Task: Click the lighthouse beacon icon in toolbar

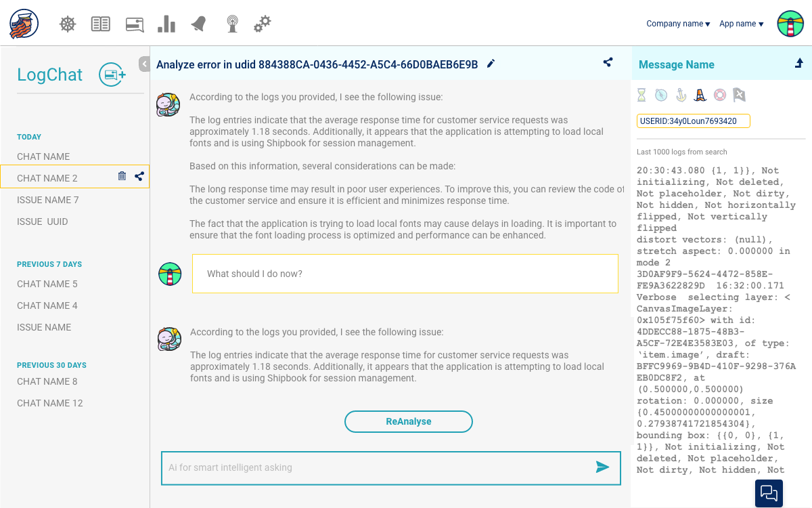Action: tap(232, 24)
